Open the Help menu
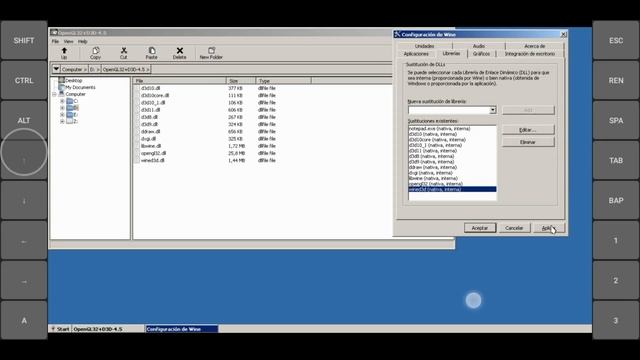640x360 pixels. [x=82, y=42]
